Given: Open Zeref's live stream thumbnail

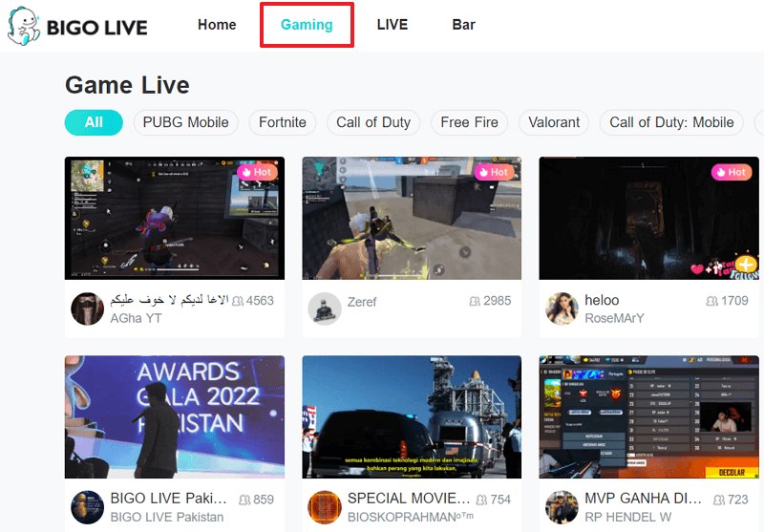Looking at the screenshot, I should [x=412, y=219].
